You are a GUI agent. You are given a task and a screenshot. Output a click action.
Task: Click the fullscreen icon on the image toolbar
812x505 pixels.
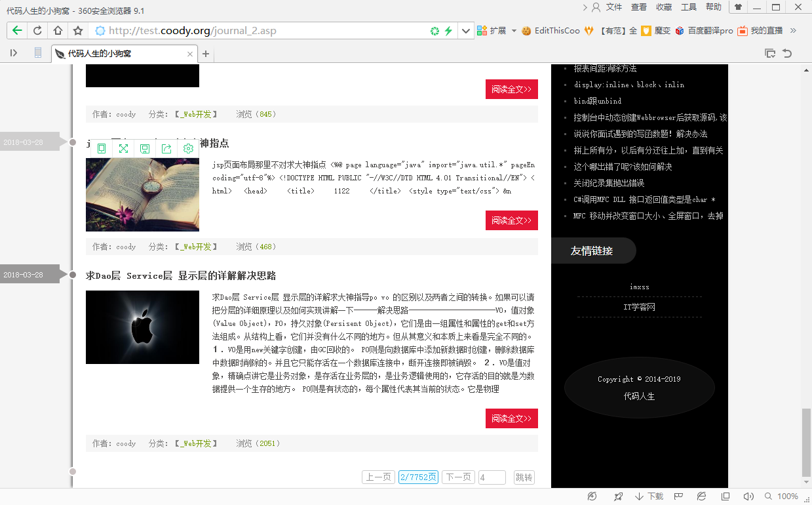[123, 149]
